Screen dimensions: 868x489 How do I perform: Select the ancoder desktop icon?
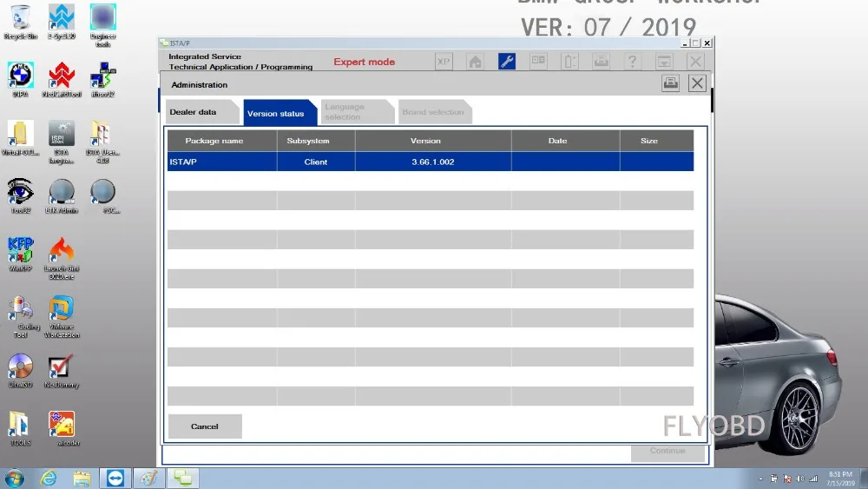point(62,429)
